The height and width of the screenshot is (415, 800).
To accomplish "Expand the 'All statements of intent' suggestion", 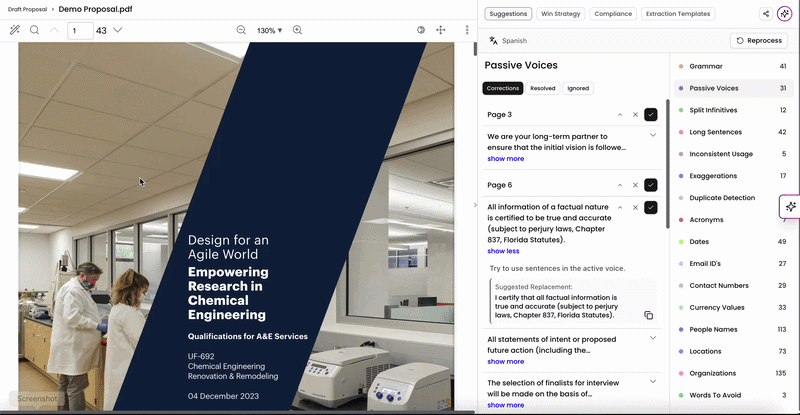I will [x=653, y=338].
